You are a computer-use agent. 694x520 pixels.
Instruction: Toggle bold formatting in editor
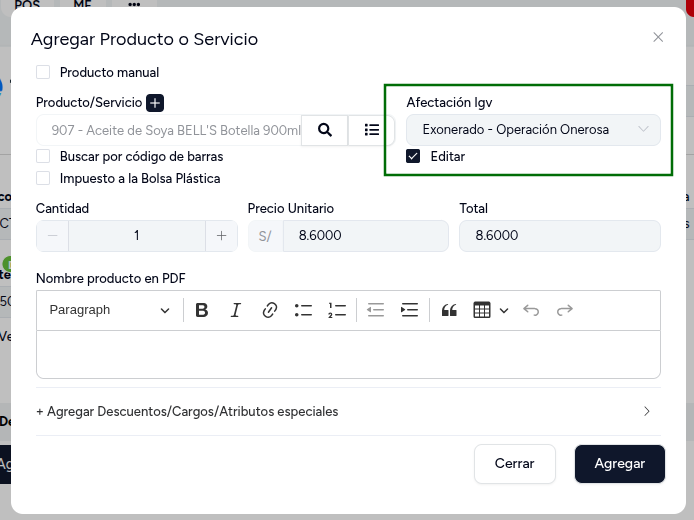pos(202,310)
